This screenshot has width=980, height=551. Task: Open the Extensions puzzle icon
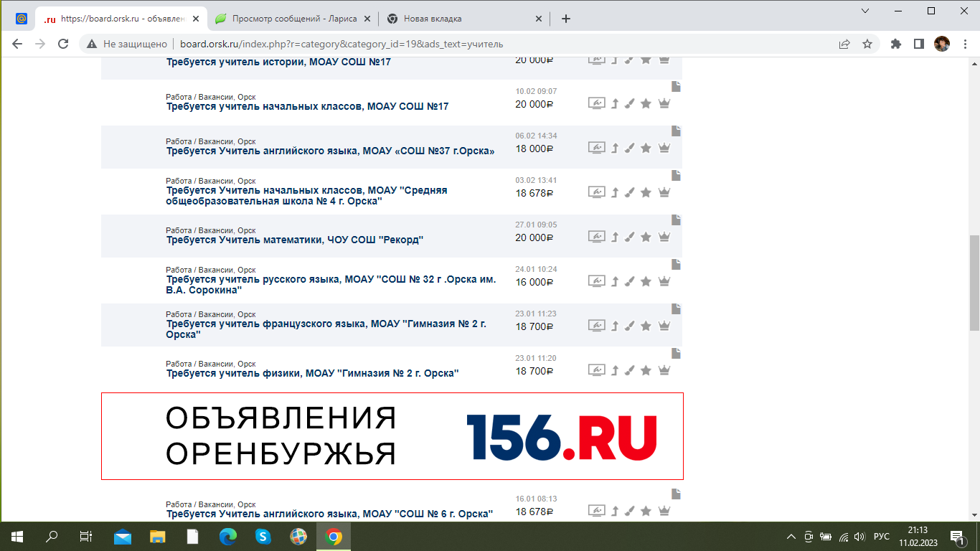click(x=896, y=44)
